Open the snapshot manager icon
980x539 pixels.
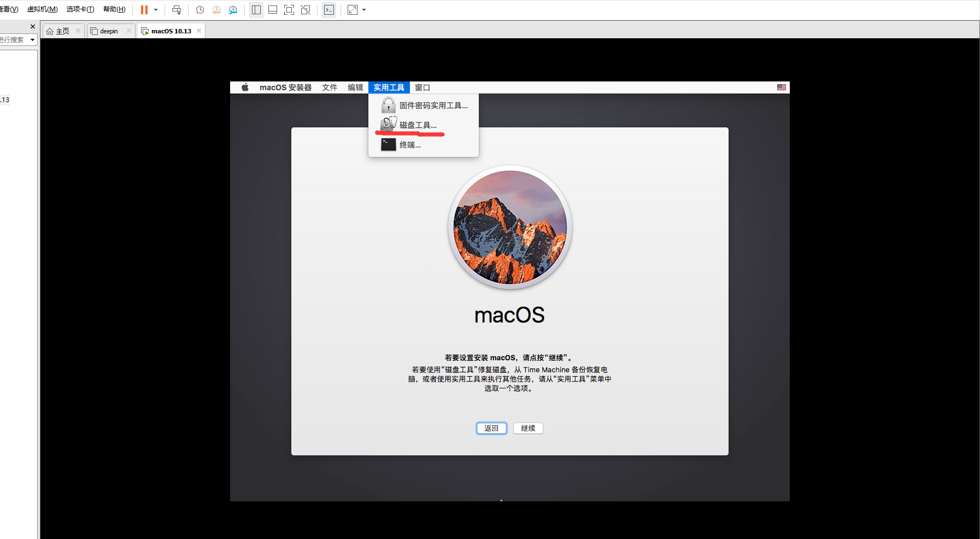233,10
